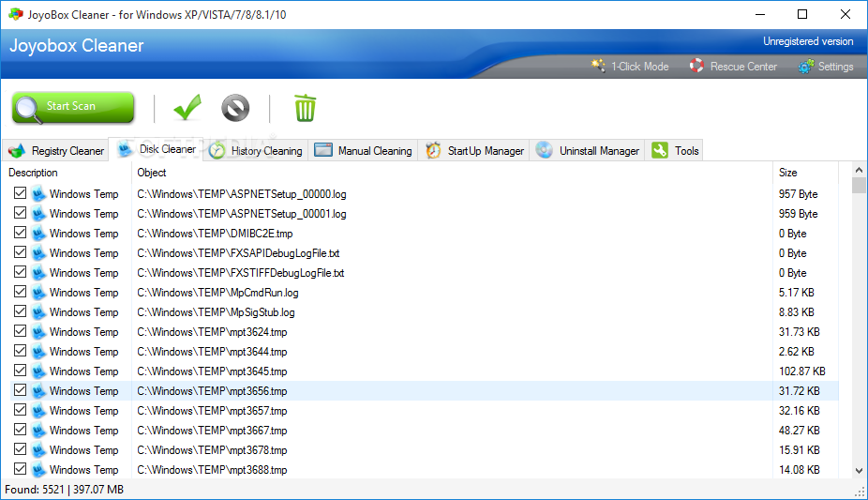Select the 8.83 KB size value

[x=796, y=312]
